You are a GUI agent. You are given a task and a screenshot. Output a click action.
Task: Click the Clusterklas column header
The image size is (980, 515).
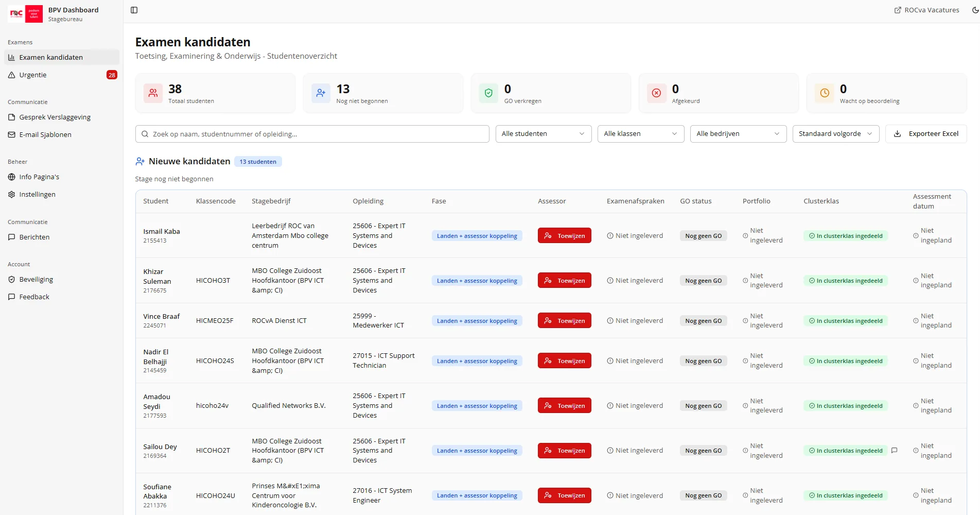[821, 201]
